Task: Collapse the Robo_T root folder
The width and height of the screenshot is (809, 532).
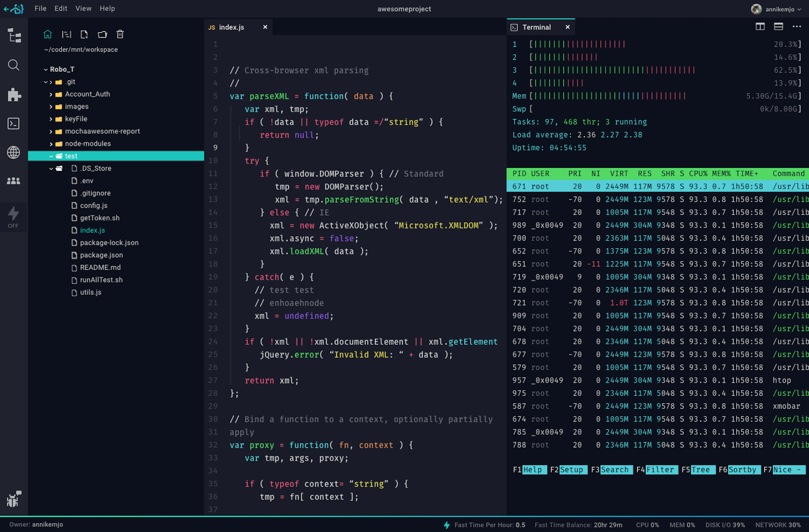Action: coord(46,69)
